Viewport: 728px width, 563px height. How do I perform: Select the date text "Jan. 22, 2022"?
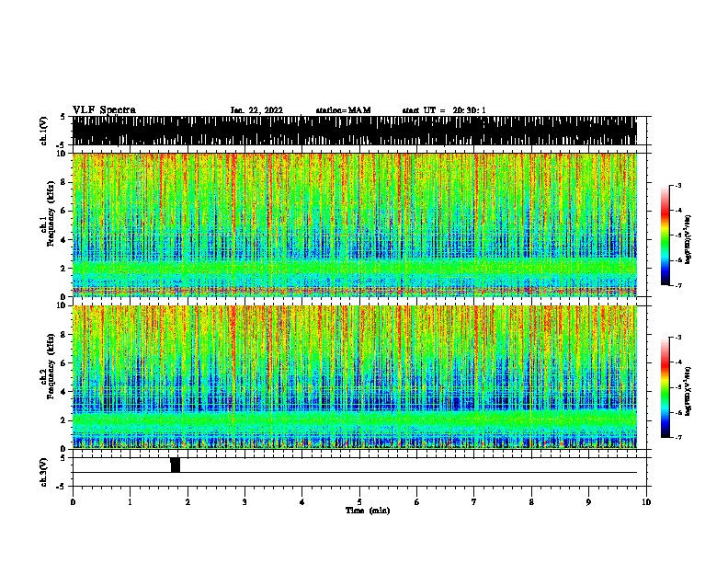[x=256, y=110]
